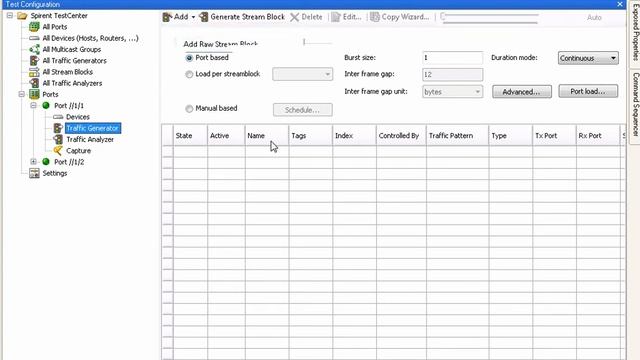Collapse the Port //1/1 node

point(33,106)
